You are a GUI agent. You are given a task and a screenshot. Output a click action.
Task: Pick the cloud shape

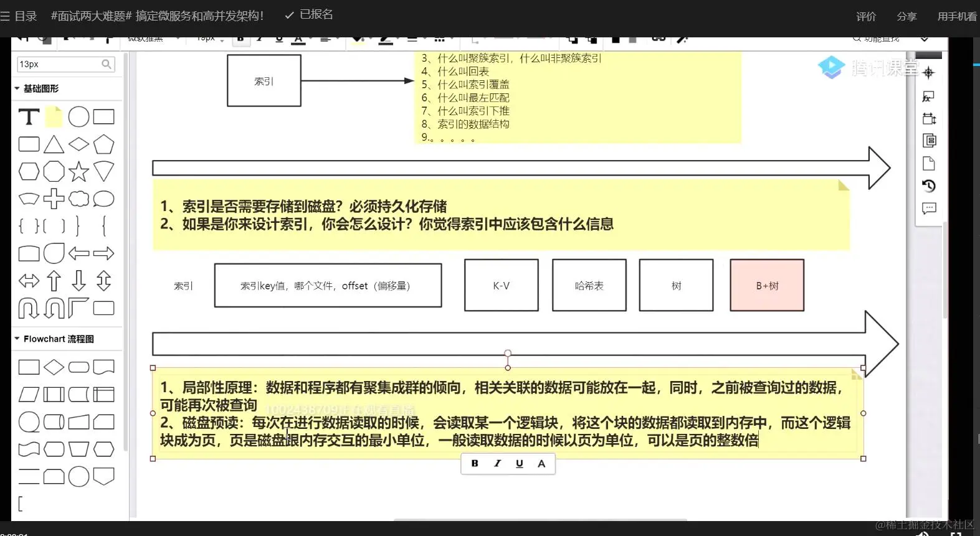(78, 199)
